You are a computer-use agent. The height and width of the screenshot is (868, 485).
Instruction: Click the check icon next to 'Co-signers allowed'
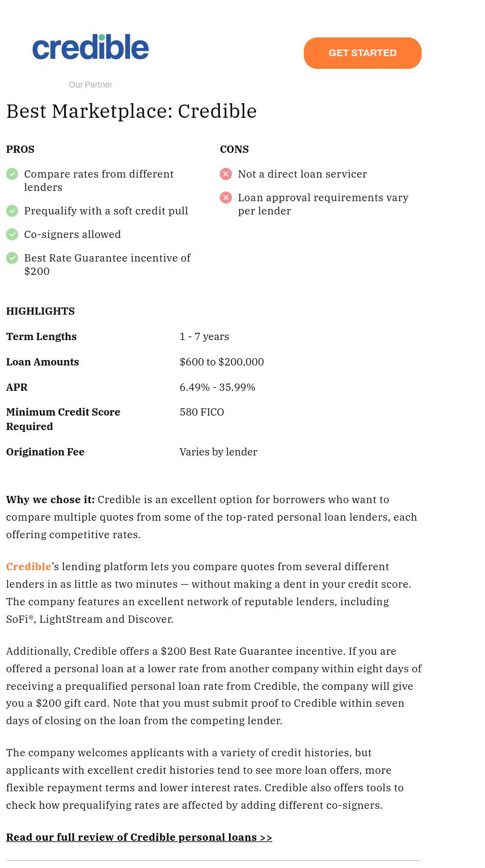pos(12,234)
